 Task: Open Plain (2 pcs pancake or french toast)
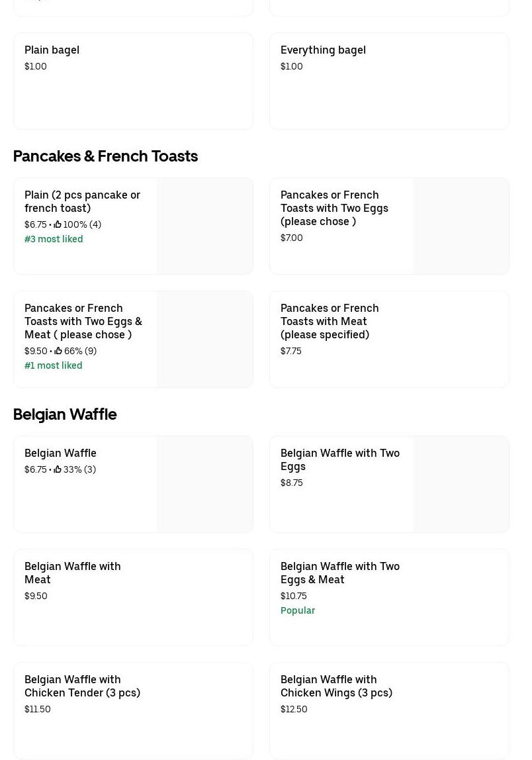pyautogui.click(x=82, y=201)
